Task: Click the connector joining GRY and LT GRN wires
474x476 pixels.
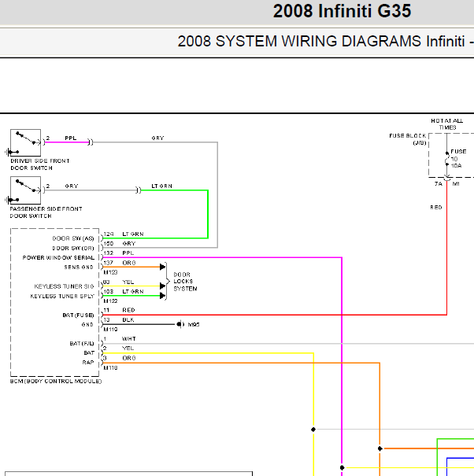Action: click(139, 190)
